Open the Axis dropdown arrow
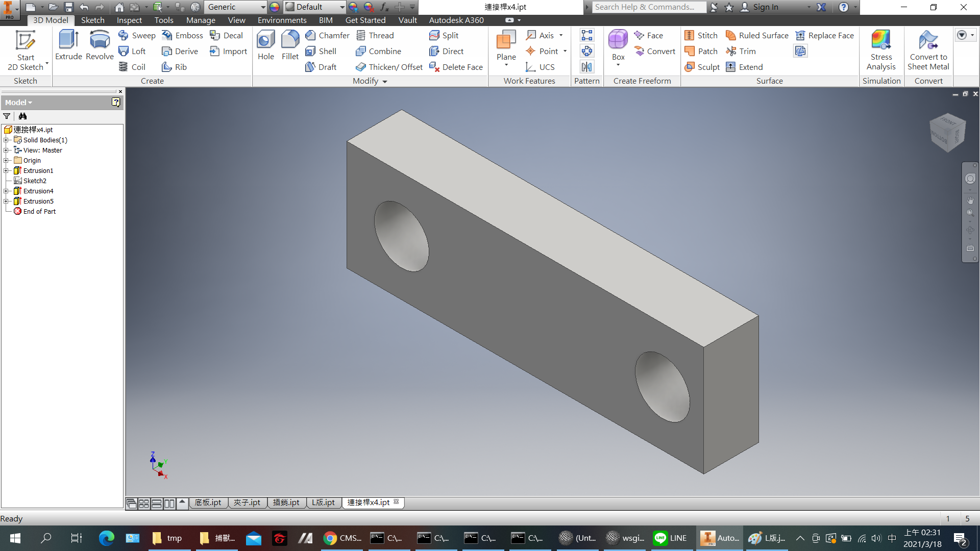Viewport: 980px width, 551px height. (561, 35)
